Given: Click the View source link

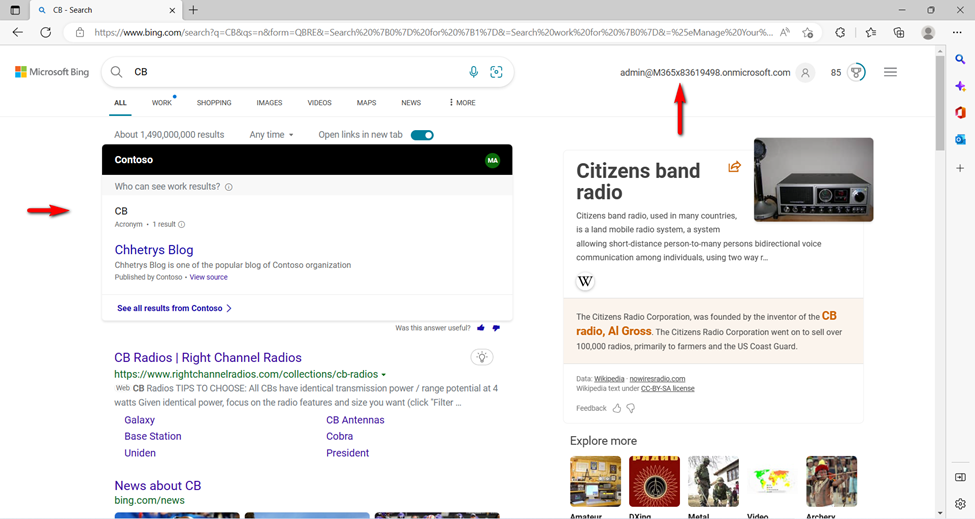Looking at the screenshot, I should [208, 277].
